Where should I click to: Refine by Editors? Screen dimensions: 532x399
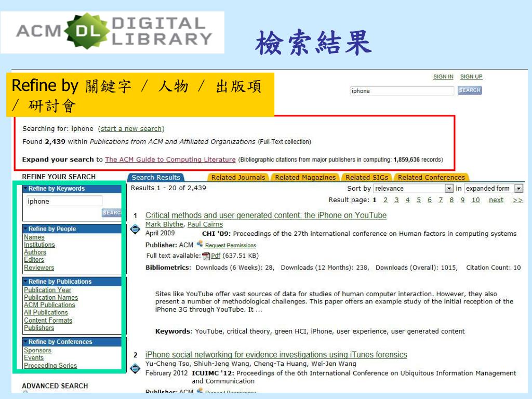tap(34, 260)
